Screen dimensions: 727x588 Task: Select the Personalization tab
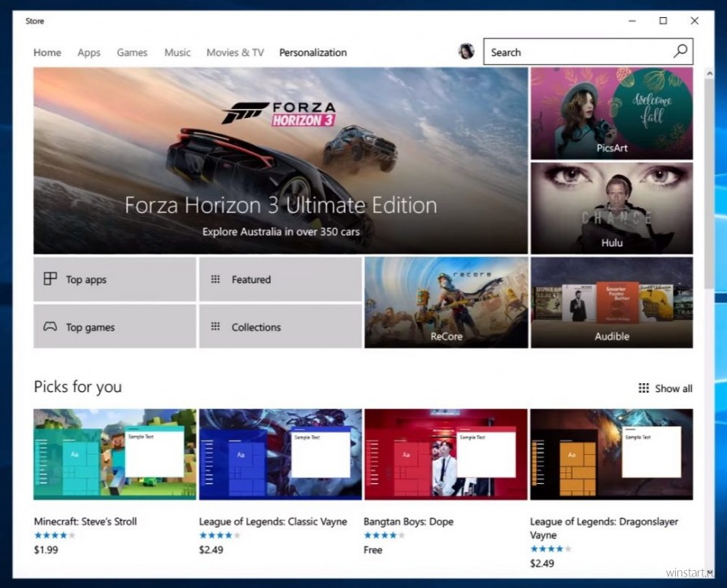pyautogui.click(x=313, y=52)
